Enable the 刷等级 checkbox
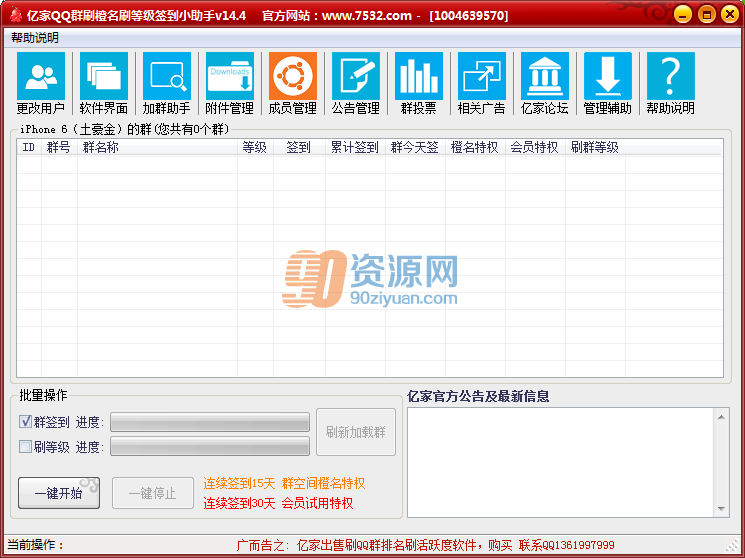 click(25, 446)
